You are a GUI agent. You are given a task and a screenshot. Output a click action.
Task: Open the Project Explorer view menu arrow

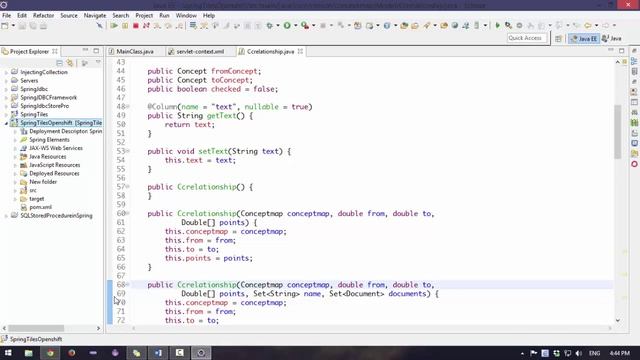click(98, 62)
